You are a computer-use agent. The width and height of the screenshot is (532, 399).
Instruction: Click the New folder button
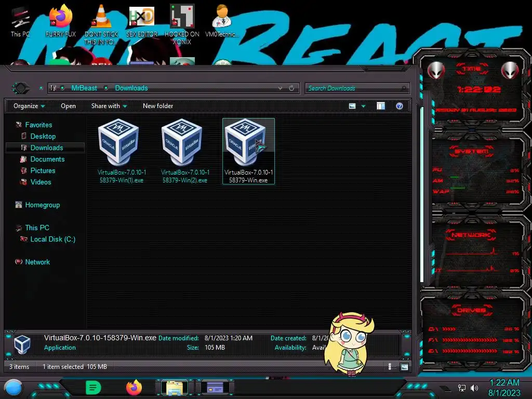click(x=158, y=106)
